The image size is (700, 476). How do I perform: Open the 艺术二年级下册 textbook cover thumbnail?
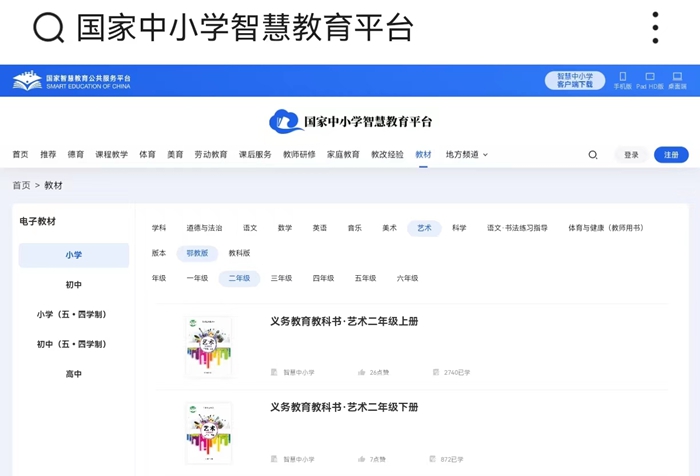(x=209, y=432)
